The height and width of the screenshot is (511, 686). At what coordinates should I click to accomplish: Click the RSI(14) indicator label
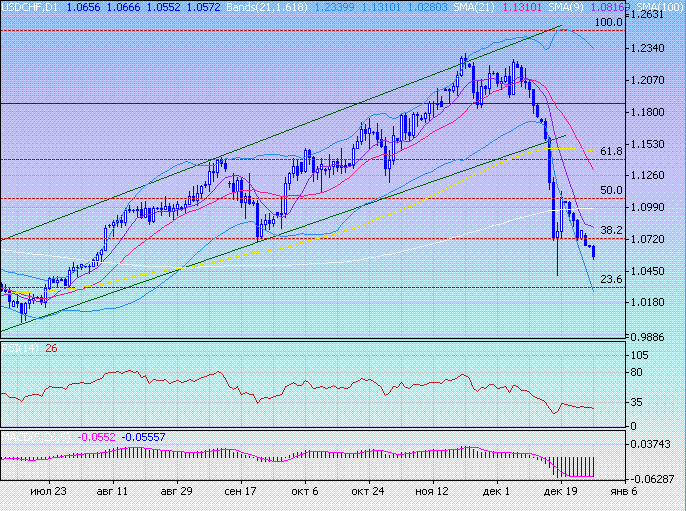click(x=20, y=347)
